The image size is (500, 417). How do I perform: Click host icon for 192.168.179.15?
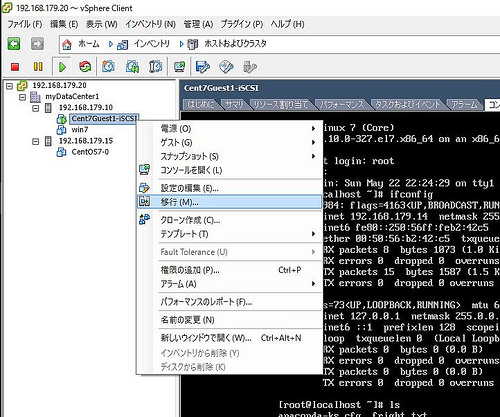click(48, 141)
